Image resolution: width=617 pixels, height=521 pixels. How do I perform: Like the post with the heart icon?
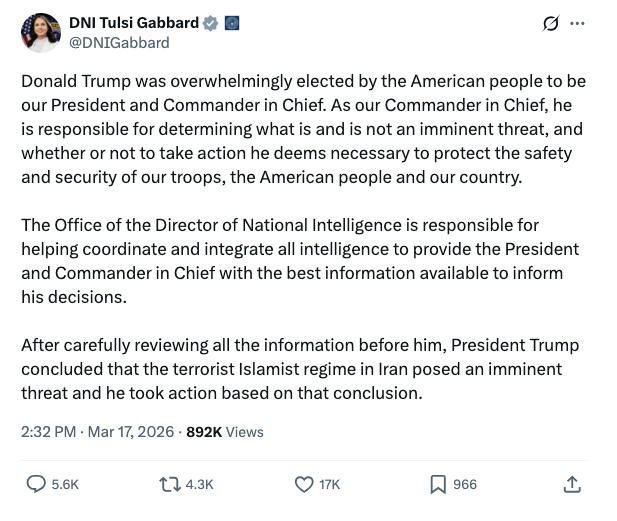click(x=304, y=484)
